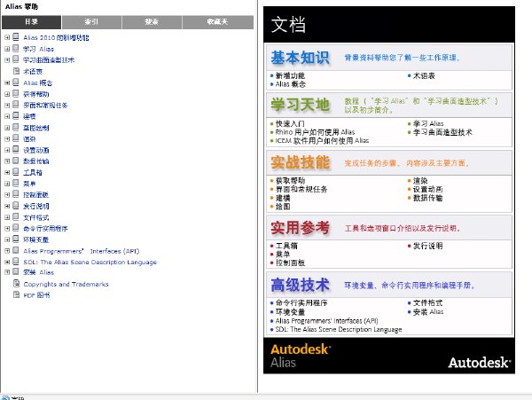
Task: Open the 'Rhino 用户如何使用 Alias' link
Action: (x=315, y=132)
